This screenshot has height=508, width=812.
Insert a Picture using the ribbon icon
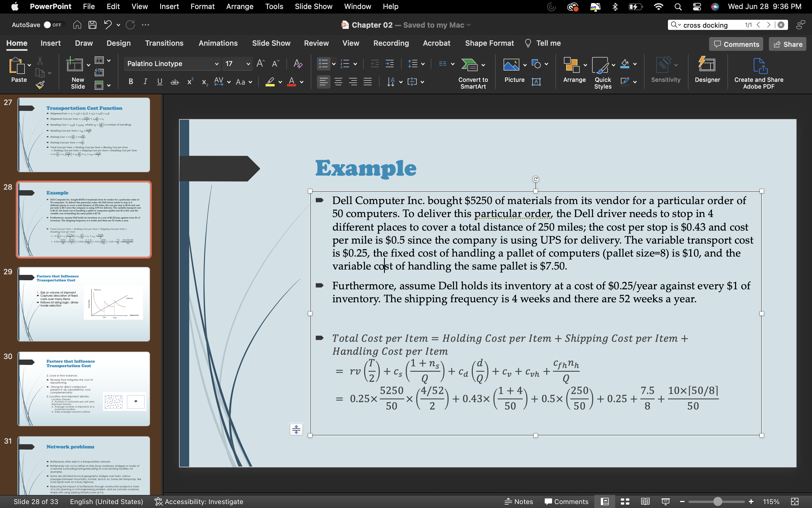click(x=511, y=65)
